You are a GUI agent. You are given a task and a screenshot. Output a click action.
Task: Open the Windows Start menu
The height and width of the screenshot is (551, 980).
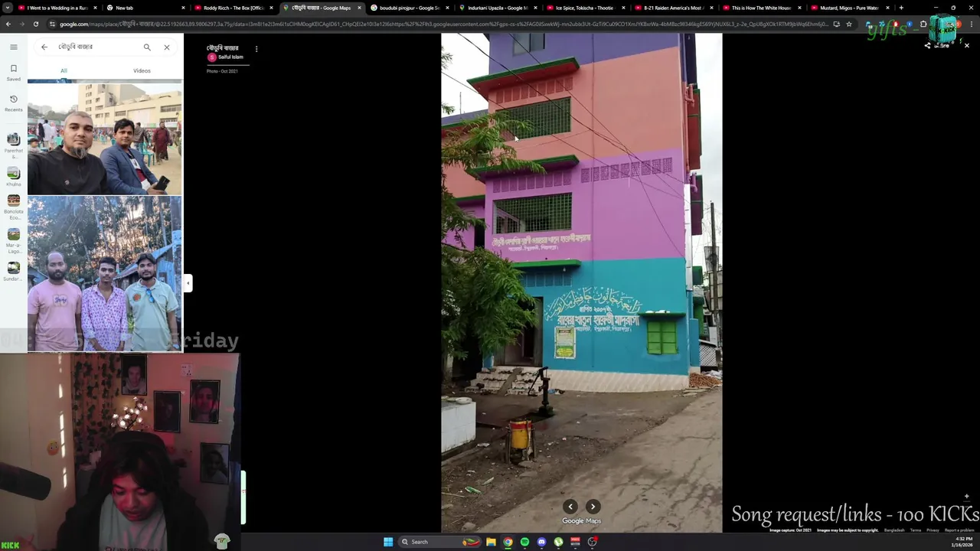[x=388, y=542]
